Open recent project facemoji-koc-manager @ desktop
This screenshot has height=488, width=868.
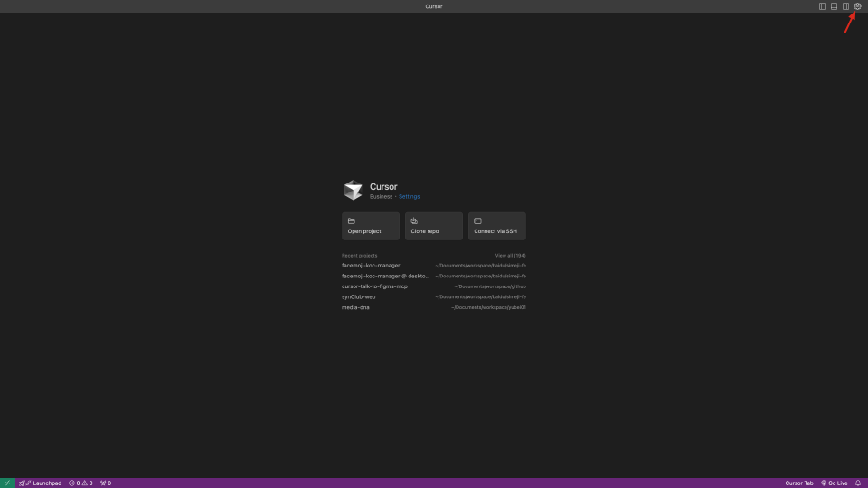[433, 277]
